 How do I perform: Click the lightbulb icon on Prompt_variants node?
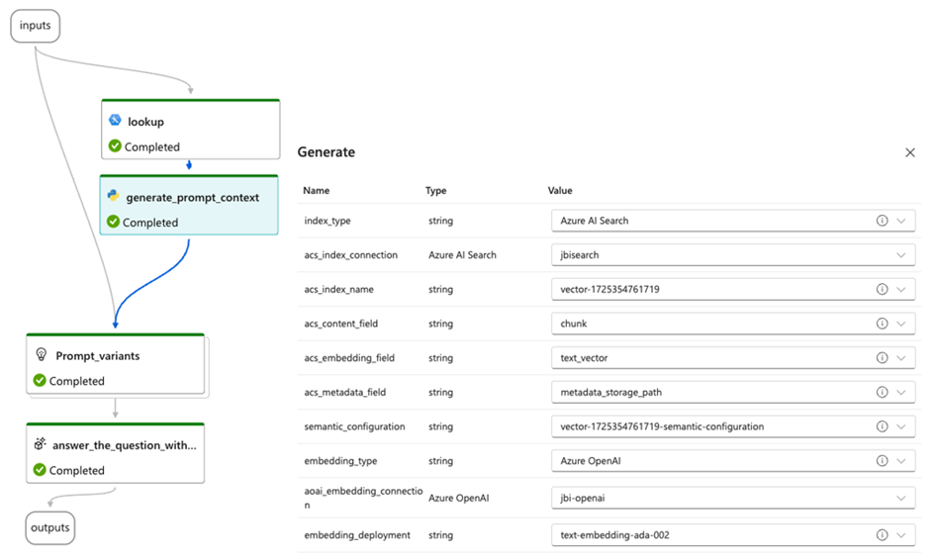(42, 354)
